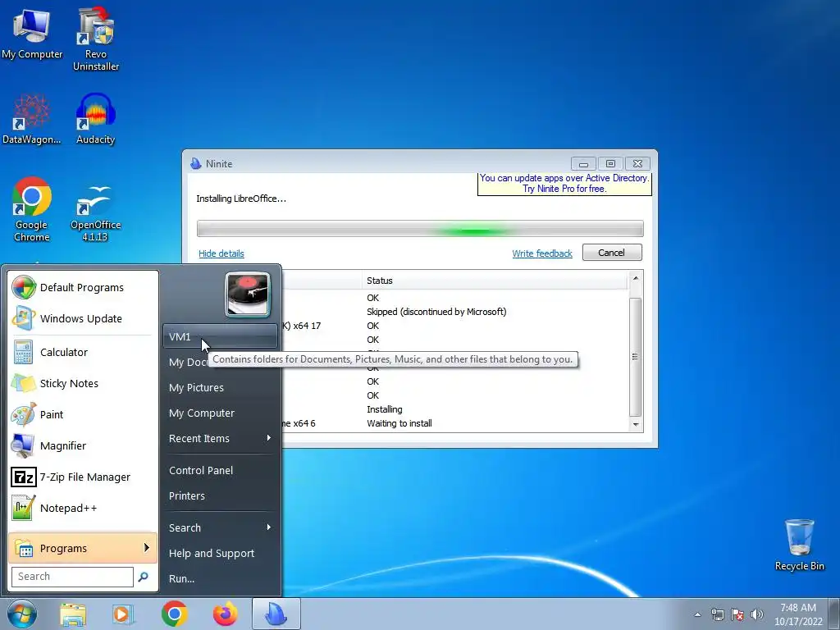Open Control Panel
Screen dimensions: 840x630
(220, 470)
